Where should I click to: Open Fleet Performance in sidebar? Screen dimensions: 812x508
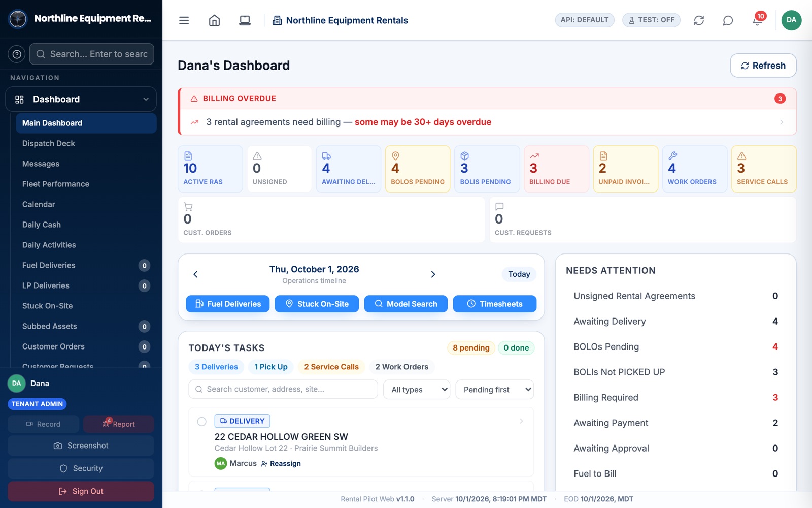[x=86, y=184]
